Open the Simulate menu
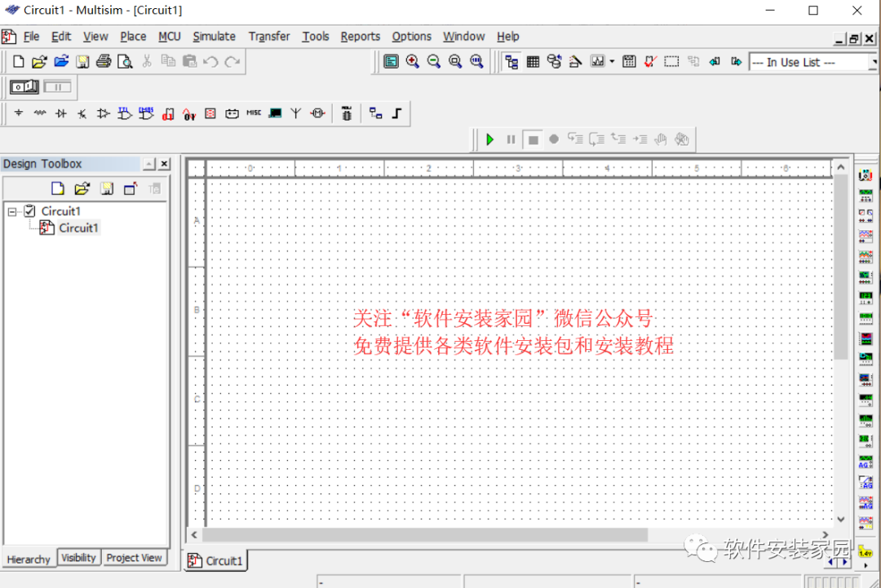Screen dimensions: 881x588 [214, 37]
